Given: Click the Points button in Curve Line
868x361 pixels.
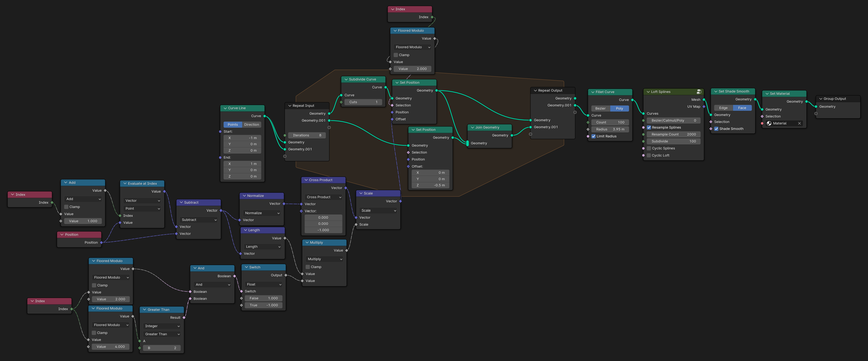Looking at the screenshot, I should pos(232,125).
